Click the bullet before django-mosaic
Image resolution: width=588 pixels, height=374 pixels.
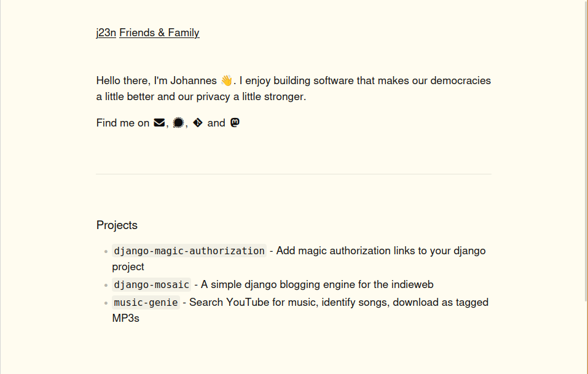106,285
